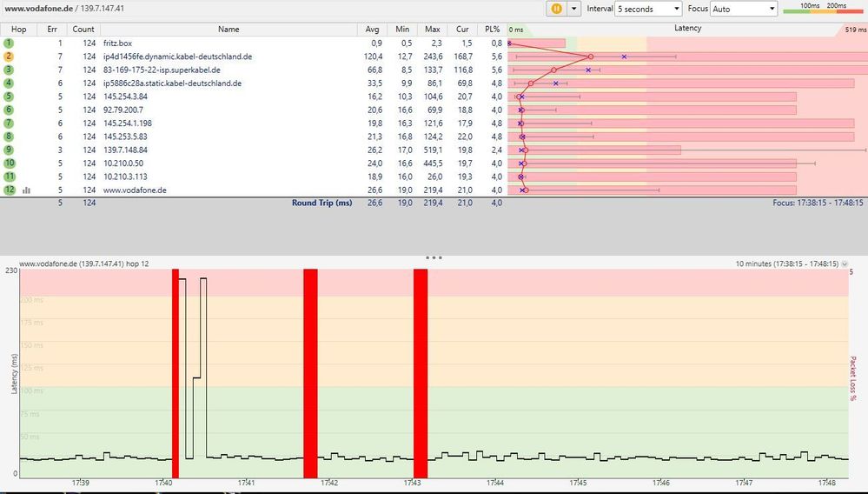Click Max value 519,1 in hop 9 row
Image resolution: width=868 pixels, height=494 pixels.
pyautogui.click(x=433, y=150)
